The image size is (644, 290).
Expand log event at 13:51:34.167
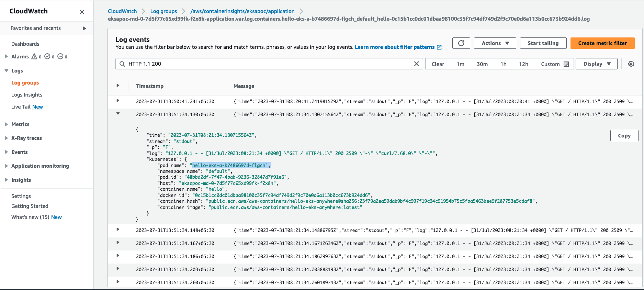pos(118,242)
